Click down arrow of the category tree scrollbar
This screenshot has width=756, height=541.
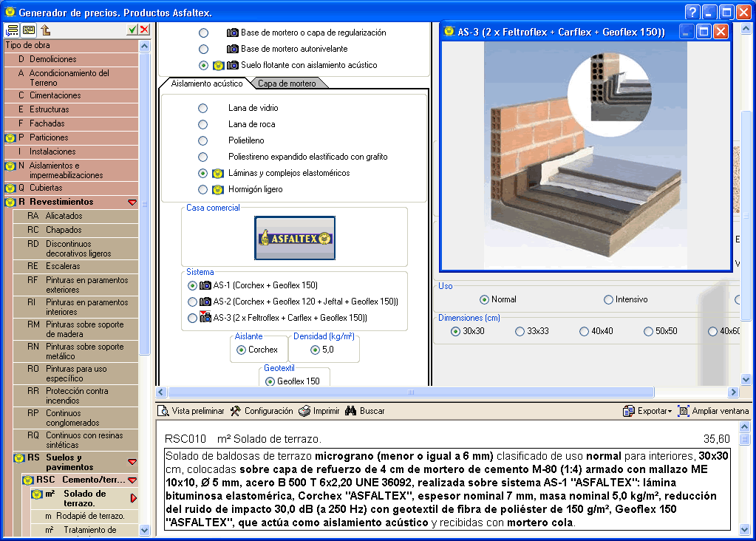[x=145, y=531]
